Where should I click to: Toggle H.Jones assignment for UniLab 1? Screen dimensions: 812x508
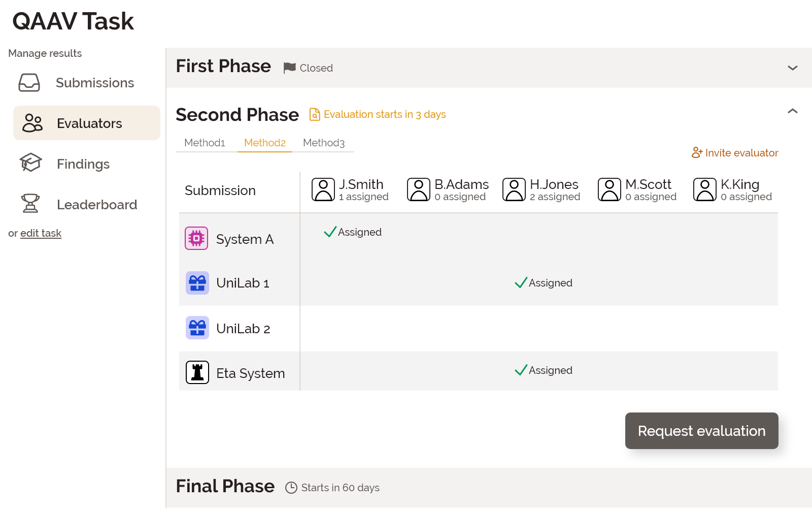point(544,283)
